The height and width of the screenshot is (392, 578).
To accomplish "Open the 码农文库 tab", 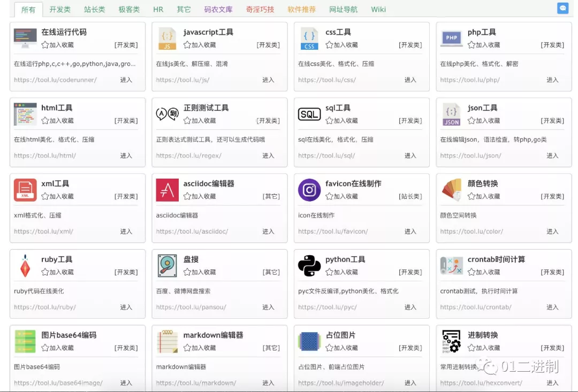I will click(x=218, y=10).
